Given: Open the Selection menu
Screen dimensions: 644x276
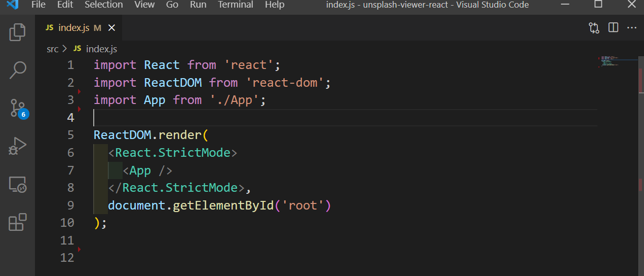Looking at the screenshot, I should click(103, 5).
